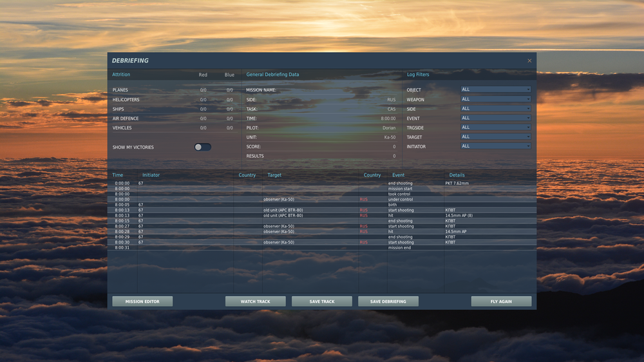Image resolution: width=644 pixels, height=362 pixels.
Task: Open the SIDE filter dropdown
Action: (x=496, y=108)
